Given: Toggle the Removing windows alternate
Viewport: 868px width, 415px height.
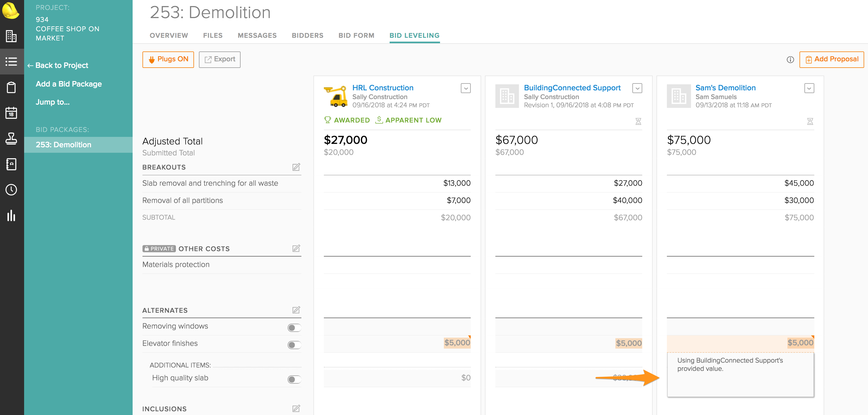Looking at the screenshot, I should click(x=294, y=327).
